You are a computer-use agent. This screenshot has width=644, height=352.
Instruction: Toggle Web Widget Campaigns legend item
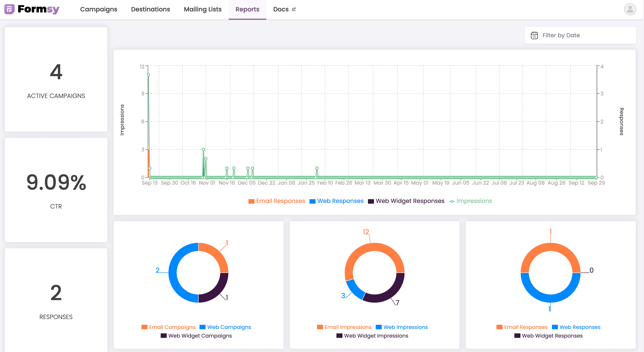196,336
